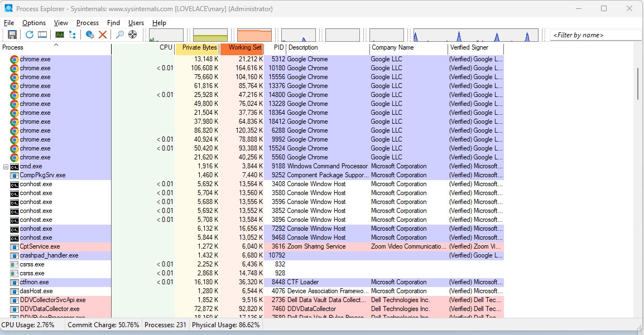Click the Dell Data Vault Data Collect... description
Viewport: 644px width, 335px height.
tap(326, 300)
